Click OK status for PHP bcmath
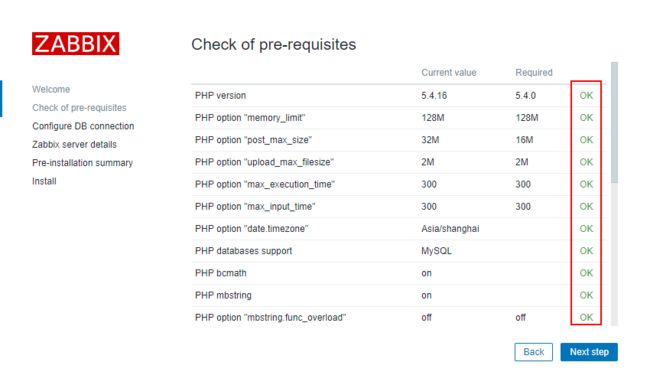The width and height of the screenshot is (650, 385). coord(586,273)
